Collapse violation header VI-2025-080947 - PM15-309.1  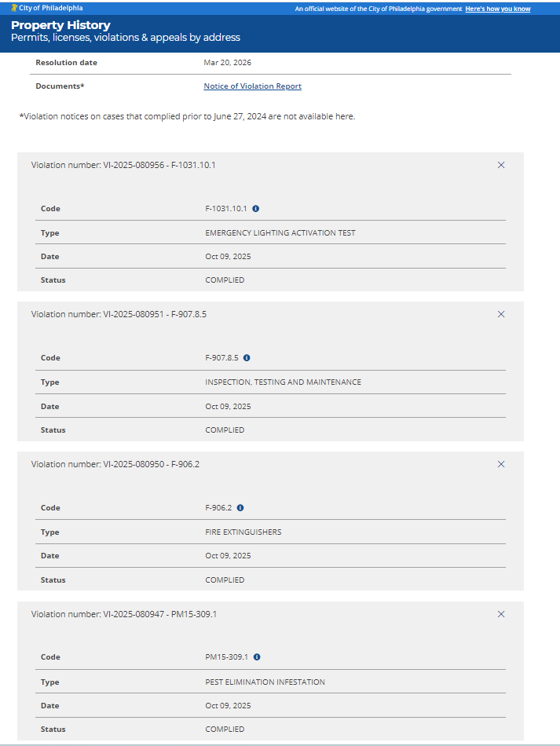pos(124,614)
